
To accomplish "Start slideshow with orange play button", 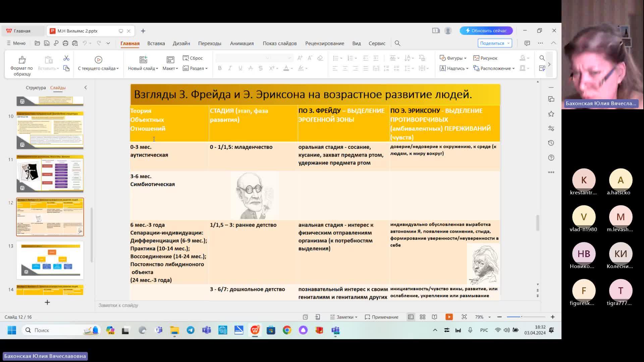I will point(449,317).
